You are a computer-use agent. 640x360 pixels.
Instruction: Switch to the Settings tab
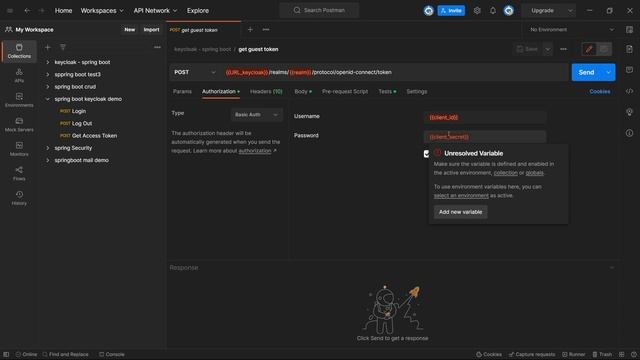(x=417, y=91)
